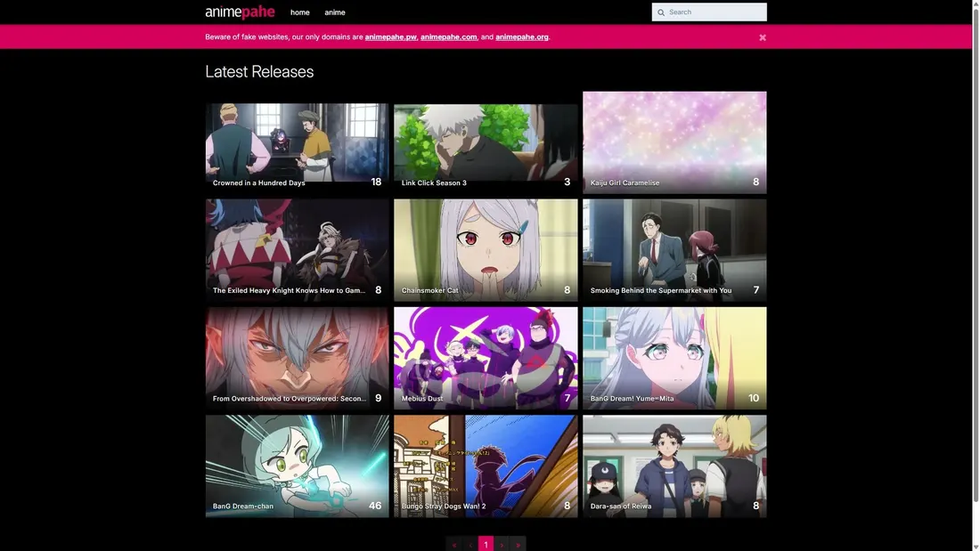Follow the animepahe.pw link
The image size is (980, 551).
390,36
